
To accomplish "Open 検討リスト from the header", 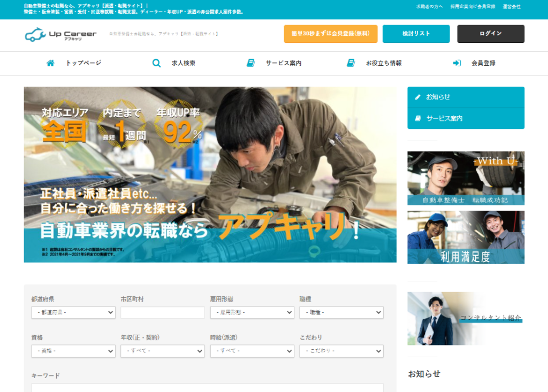I will 416,34.
